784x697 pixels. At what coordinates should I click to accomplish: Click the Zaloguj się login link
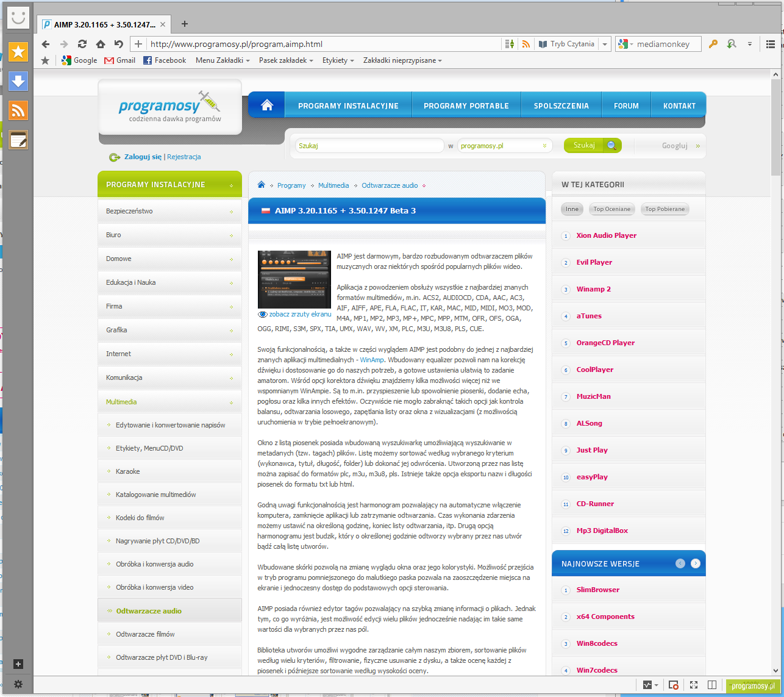coord(143,157)
